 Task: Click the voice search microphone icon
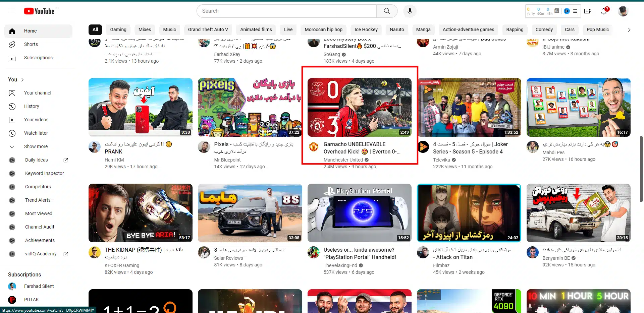(410, 11)
